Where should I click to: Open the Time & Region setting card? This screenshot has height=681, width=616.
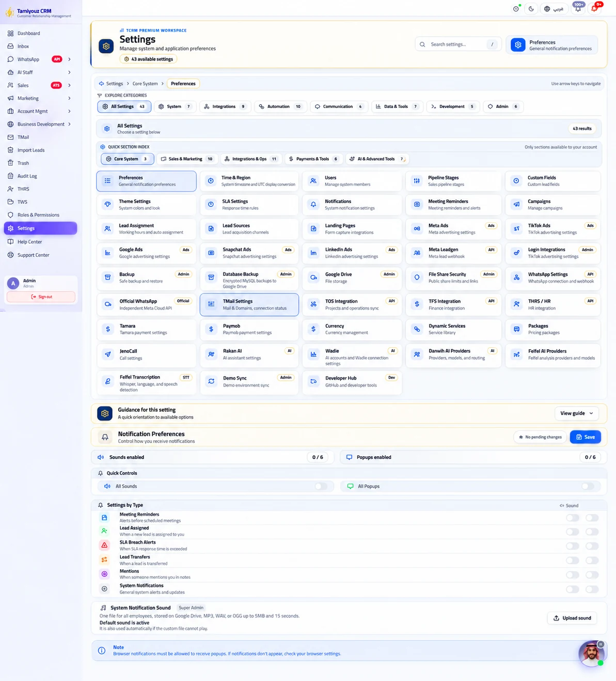tap(249, 181)
